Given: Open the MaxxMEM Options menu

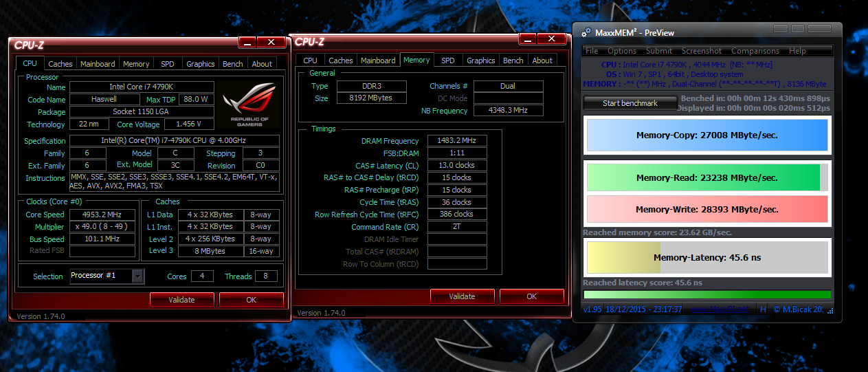Looking at the screenshot, I should 622,51.
